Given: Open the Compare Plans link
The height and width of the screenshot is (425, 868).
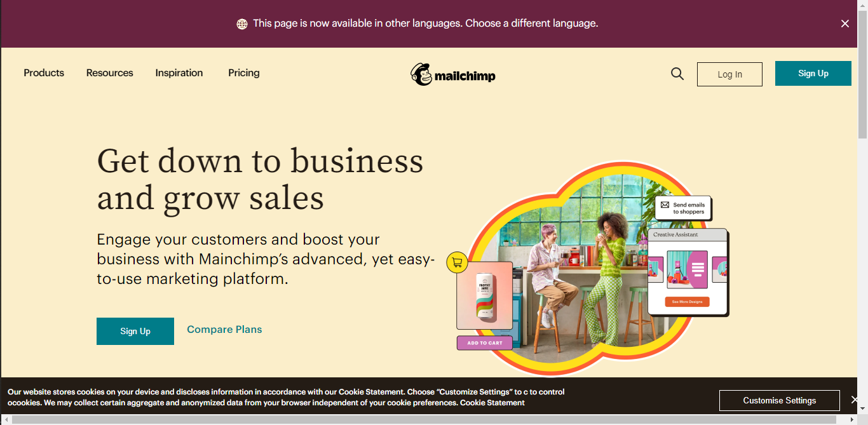Looking at the screenshot, I should pos(224,329).
